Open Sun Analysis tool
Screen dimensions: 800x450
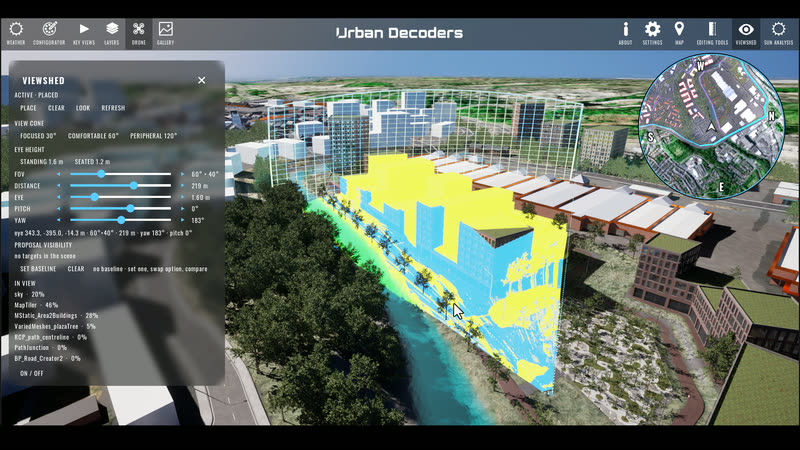tap(778, 34)
